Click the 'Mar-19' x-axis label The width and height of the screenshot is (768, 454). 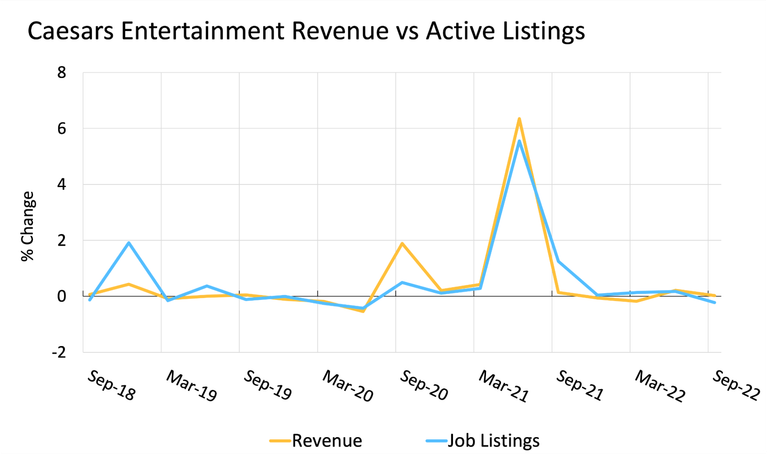[x=192, y=385]
